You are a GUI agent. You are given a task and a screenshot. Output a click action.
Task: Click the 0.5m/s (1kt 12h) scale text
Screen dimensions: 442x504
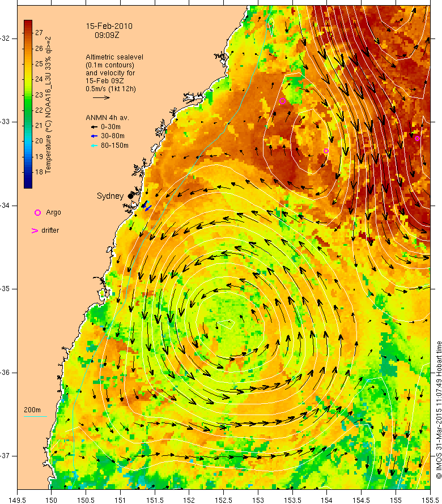pyautogui.click(x=110, y=89)
